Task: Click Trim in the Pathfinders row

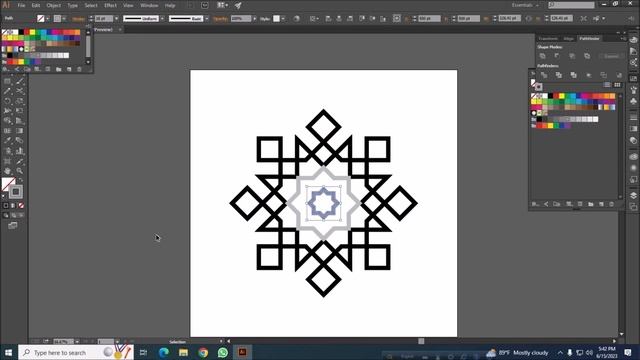Action: point(559,75)
